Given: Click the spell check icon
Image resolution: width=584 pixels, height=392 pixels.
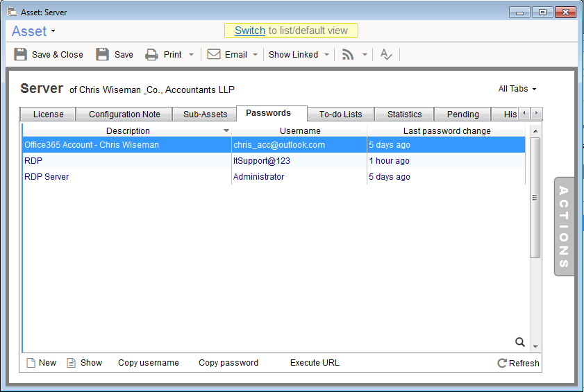Looking at the screenshot, I should tap(386, 55).
